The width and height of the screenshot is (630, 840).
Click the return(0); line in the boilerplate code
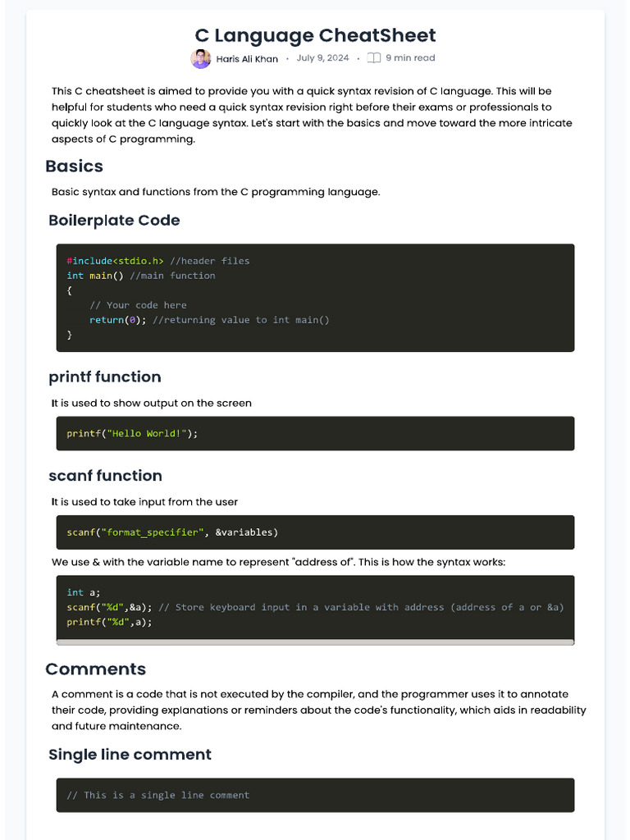point(118,320)
